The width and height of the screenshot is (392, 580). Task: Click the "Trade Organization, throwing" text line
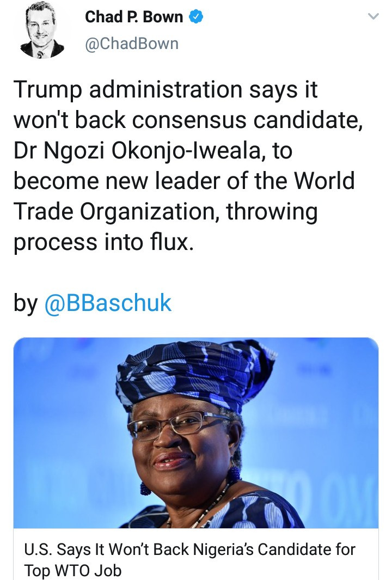[x=166, y=212]
